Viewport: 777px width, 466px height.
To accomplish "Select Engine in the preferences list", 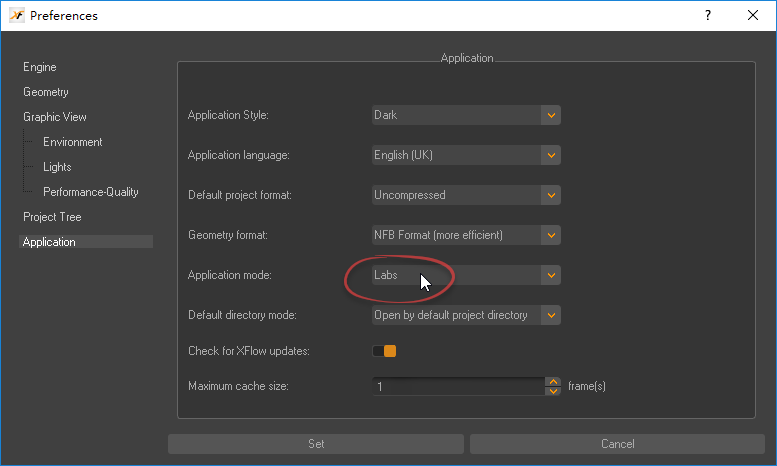I will coord(40,67).
